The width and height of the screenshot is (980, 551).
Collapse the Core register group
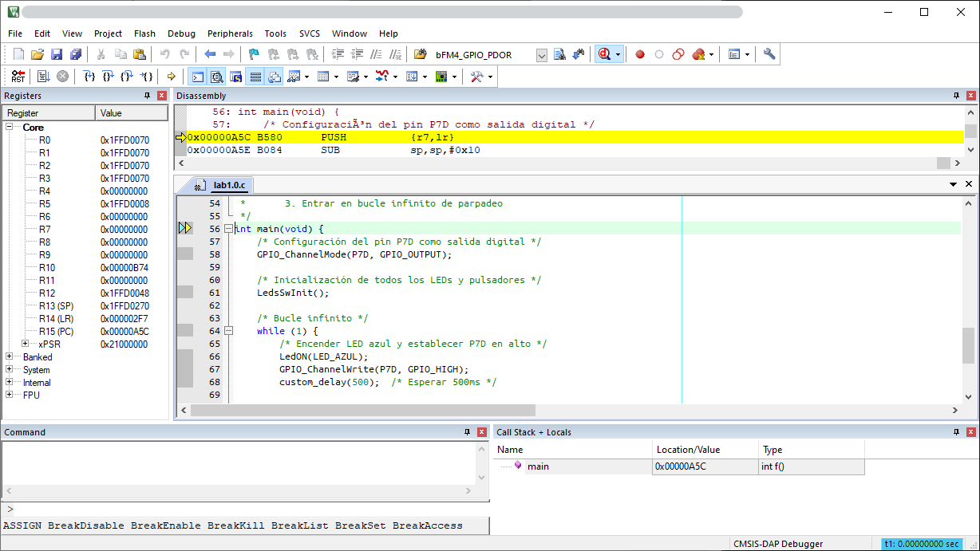[10, 128]
